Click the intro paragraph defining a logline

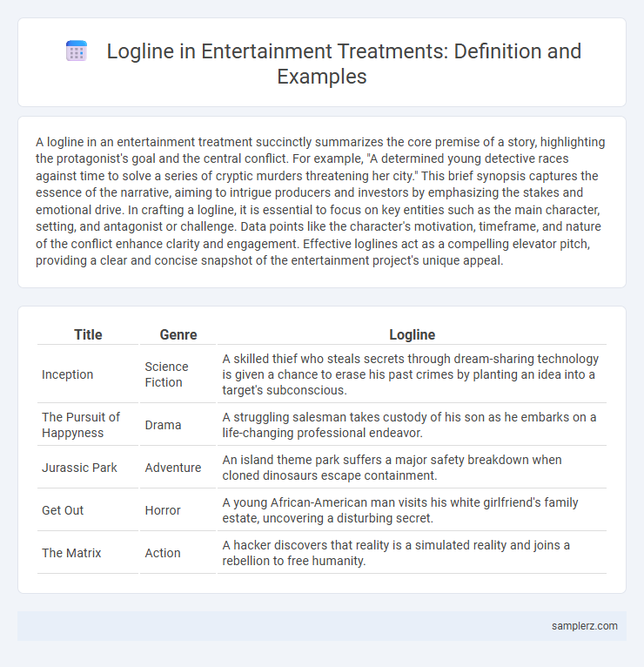(x=322, y=201)
